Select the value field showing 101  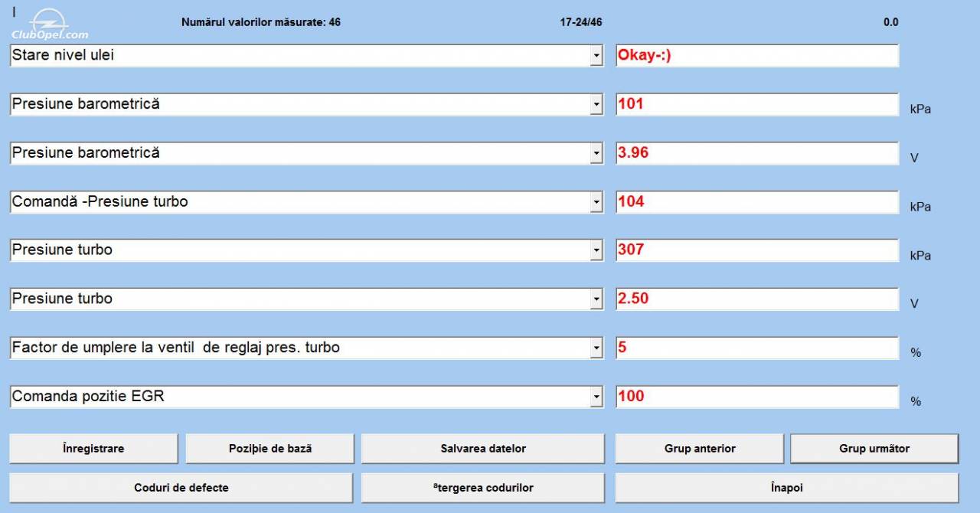pos(757,105)
